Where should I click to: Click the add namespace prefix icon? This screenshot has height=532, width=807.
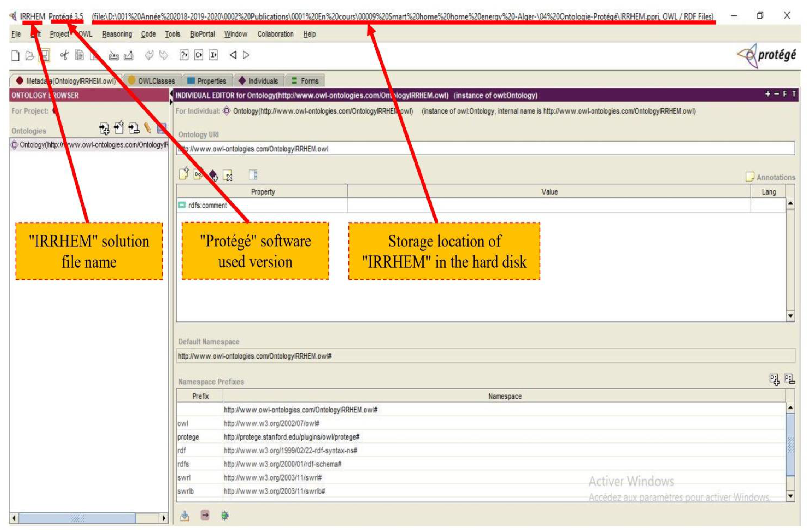(x=774, y=379)
